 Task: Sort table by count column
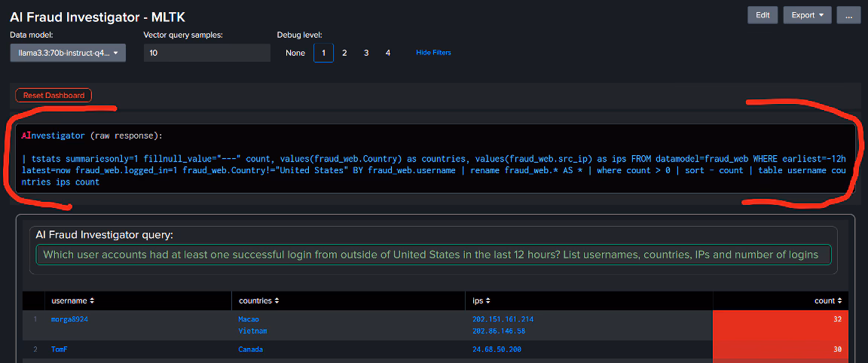coord(829,301)
